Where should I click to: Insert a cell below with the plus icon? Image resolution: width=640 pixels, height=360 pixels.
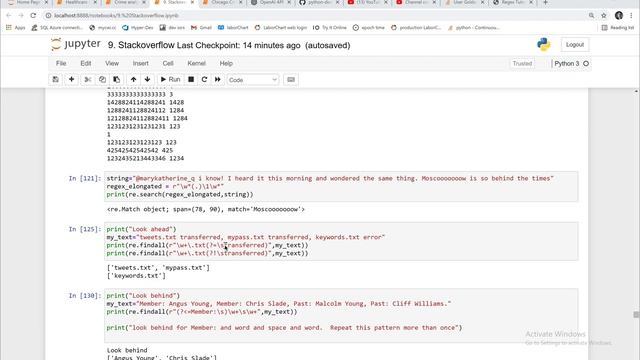click(71, 80)
